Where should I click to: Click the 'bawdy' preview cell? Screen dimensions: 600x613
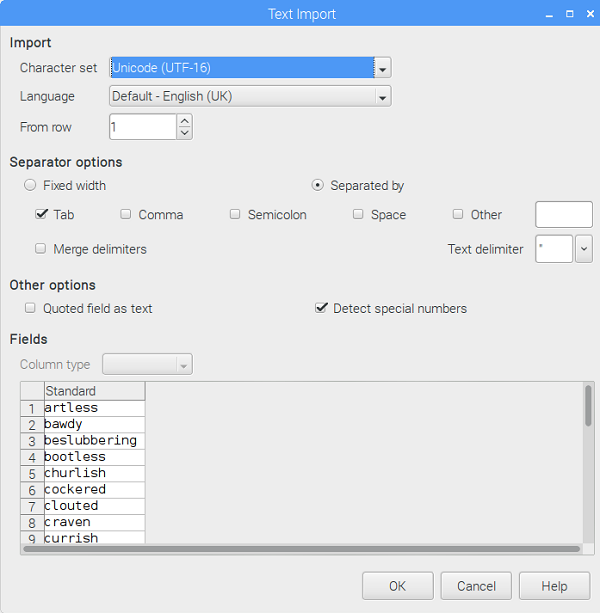[95, 425]
